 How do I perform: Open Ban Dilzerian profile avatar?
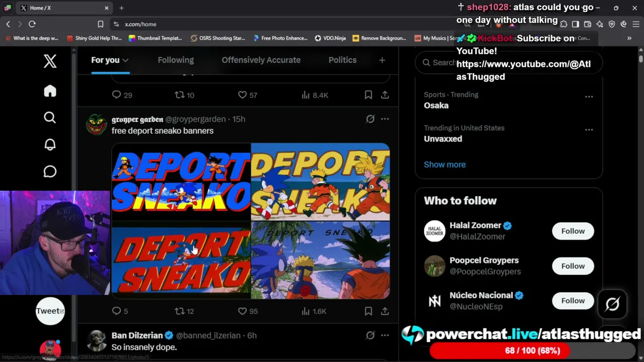pyautogui.click(x=97, y=341)
